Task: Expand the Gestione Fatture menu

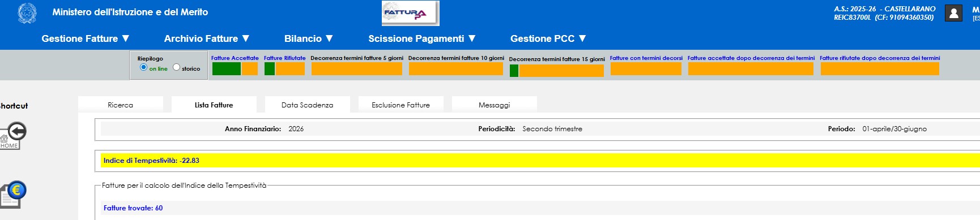Action: pyautogui.click(x=86, y=38)
